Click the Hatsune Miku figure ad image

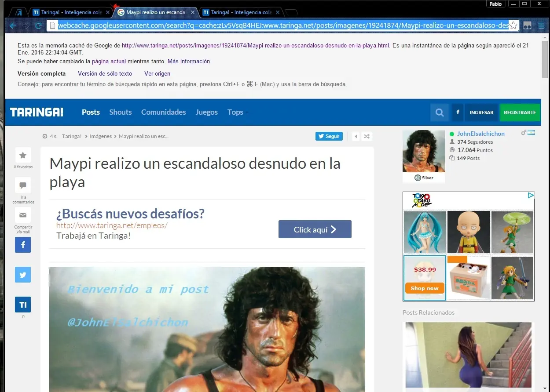(x=425, y=232)
